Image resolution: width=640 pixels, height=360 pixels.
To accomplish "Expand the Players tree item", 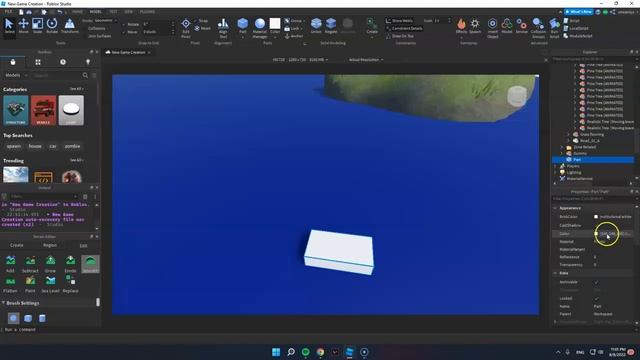I will point(556,166).
